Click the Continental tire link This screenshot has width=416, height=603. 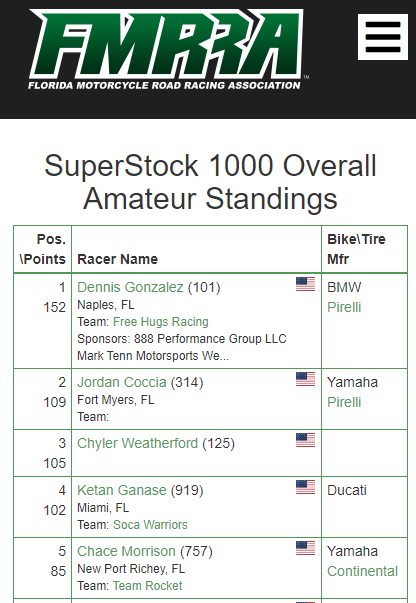click(x=363, y=571)
